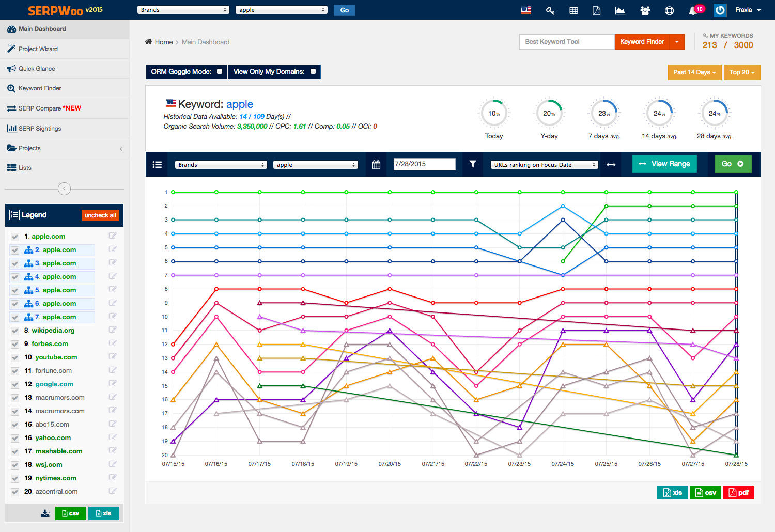
Task: Open the Past 14 Days dropdown
Action: tap(694, 72)
